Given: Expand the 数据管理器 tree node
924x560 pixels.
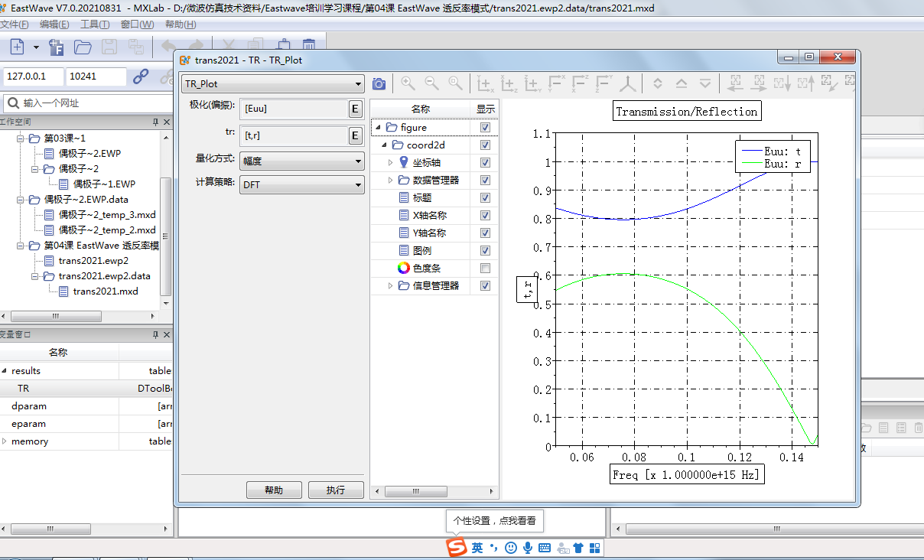Looking at the screenshot, I should (391, 181).
